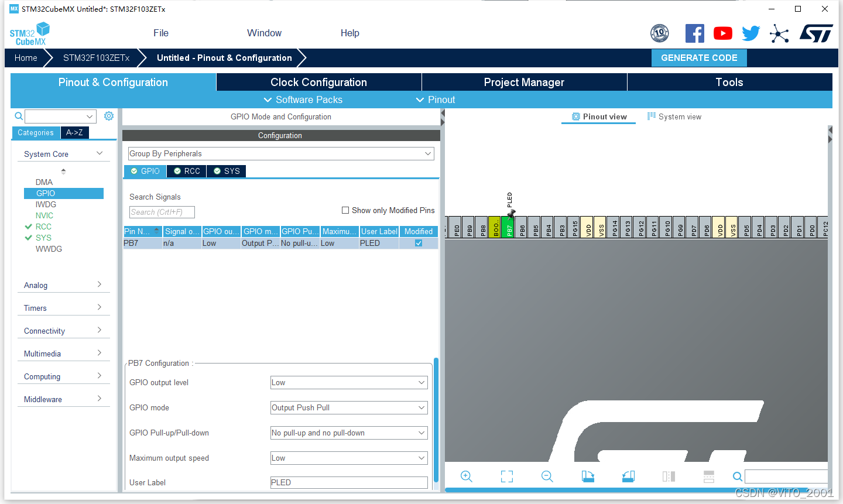Viewport: 843px width, 504px height.
Task: Open the peripheral search combo box
Action: point(60,116)
